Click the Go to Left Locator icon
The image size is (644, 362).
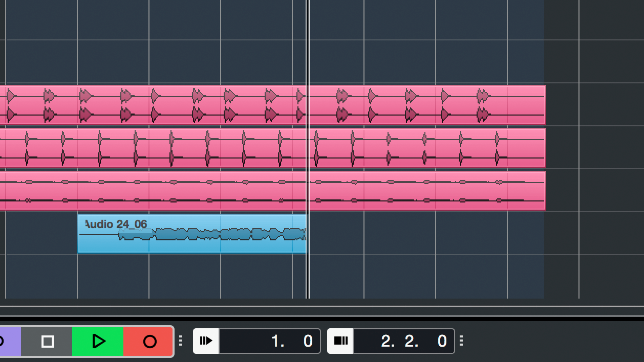[206, 341]
